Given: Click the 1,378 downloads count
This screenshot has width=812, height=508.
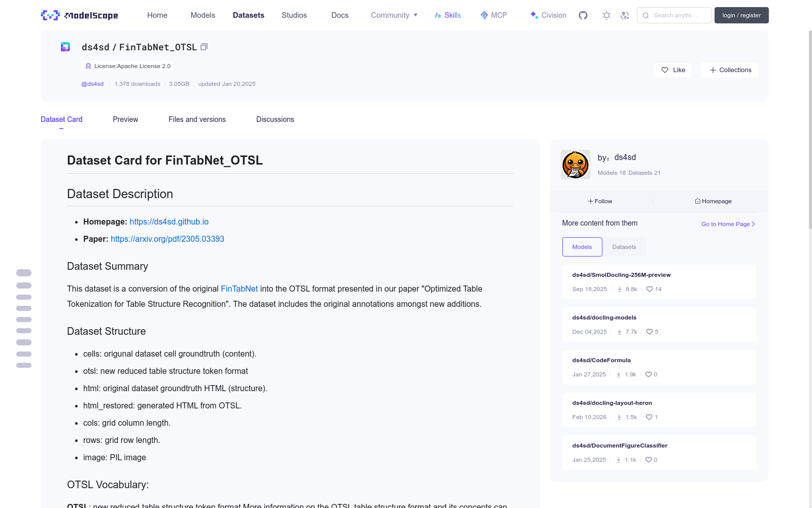Looking at the screenshot, I should click(137, 84).
